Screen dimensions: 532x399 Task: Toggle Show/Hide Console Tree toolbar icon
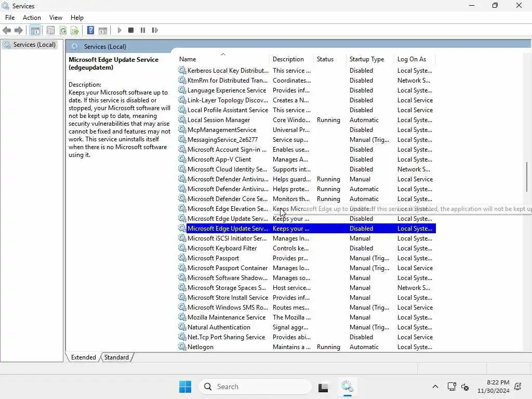click(x=35, y=30)
